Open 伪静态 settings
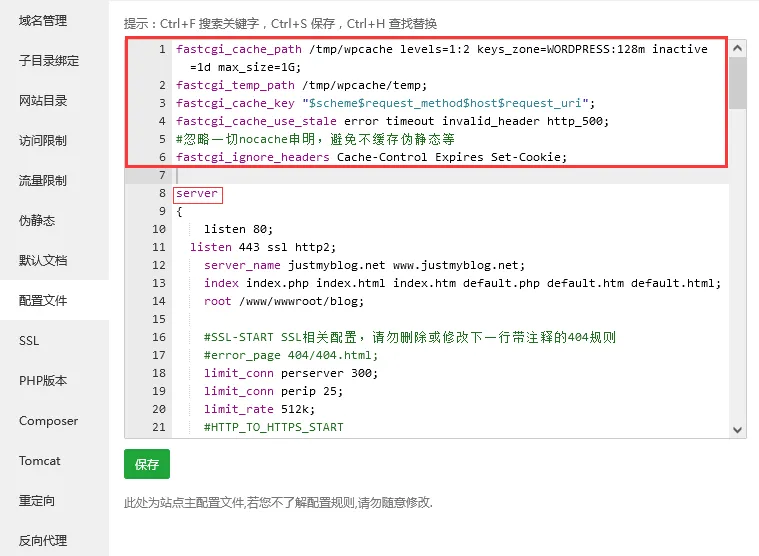 click(37, 221)
